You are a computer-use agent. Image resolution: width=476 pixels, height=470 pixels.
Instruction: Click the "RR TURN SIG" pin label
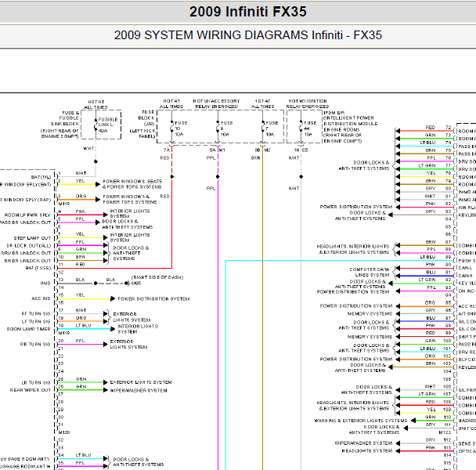click(35, 344)
